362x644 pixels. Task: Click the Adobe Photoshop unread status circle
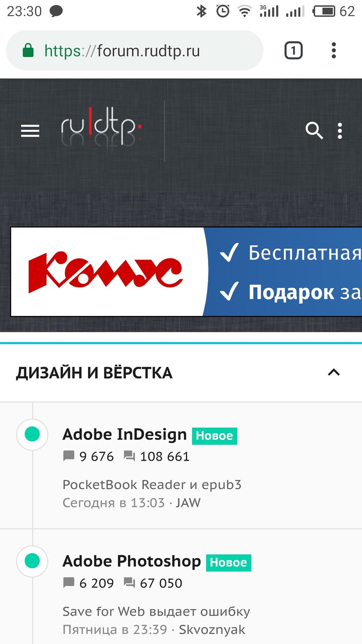point(32,561)
